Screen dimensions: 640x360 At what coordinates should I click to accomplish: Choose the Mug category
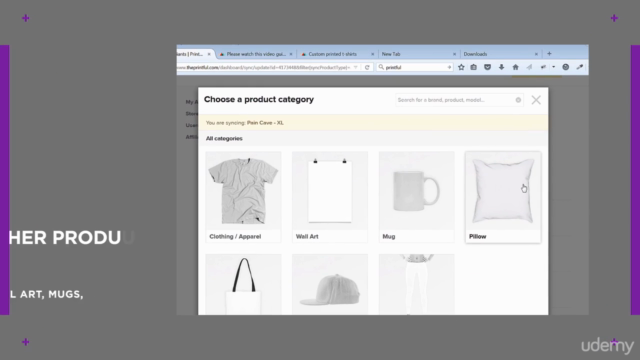coord(416,197)
